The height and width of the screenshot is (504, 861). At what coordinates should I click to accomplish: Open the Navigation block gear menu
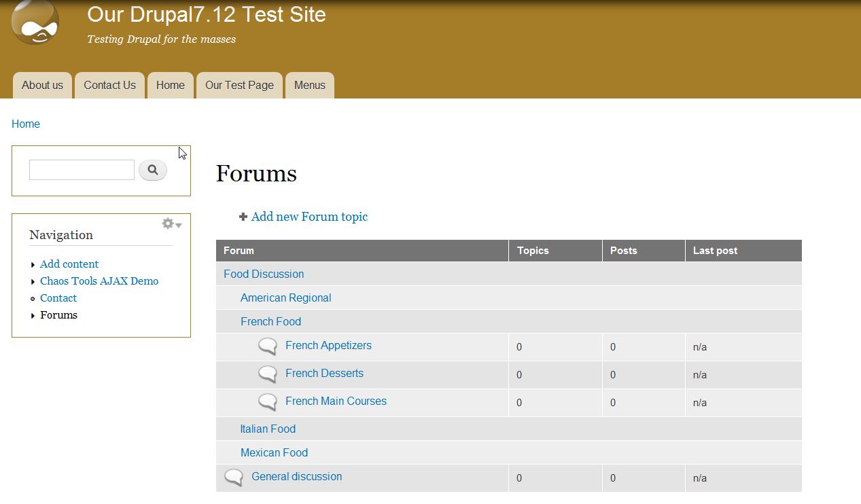click(171, 223)
